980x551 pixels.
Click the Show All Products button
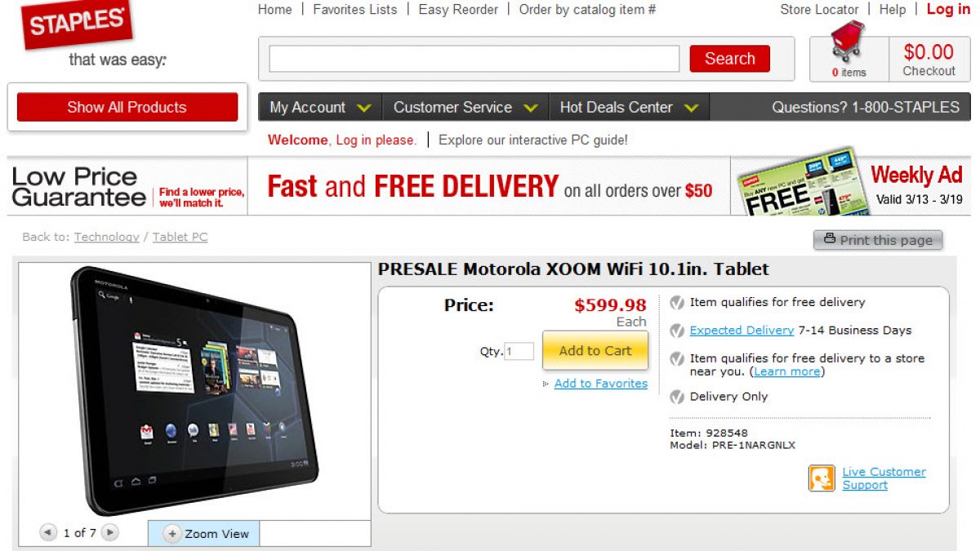coord(127,107)
